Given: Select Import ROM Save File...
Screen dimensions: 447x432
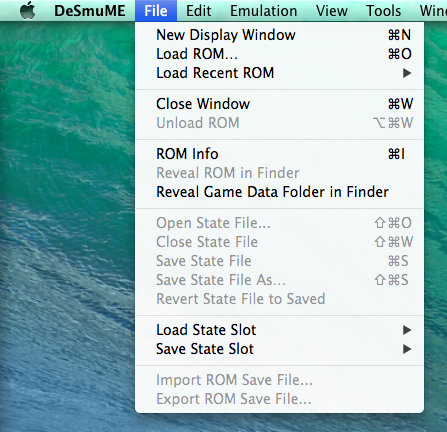Looking at the screenshot, I should click(279, 380).
